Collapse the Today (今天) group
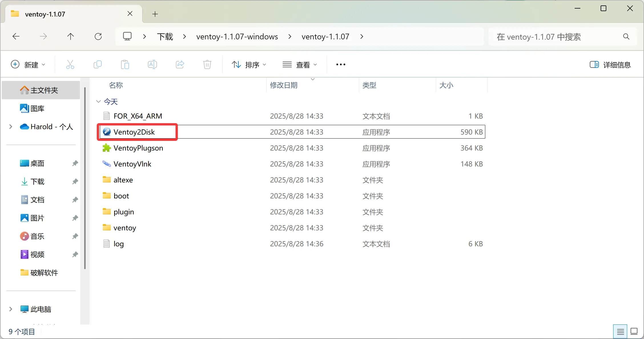The image size is (644, 339). tap(98, 102)
